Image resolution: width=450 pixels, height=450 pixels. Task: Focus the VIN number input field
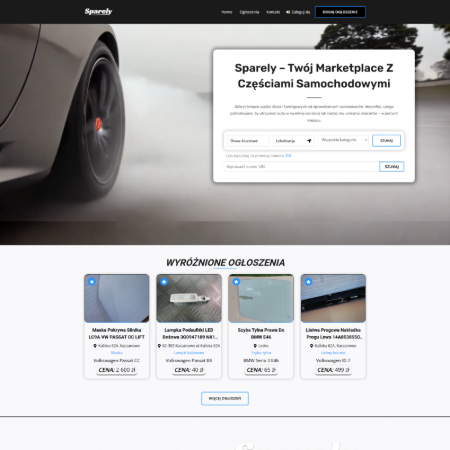click(x=301, y=167)
